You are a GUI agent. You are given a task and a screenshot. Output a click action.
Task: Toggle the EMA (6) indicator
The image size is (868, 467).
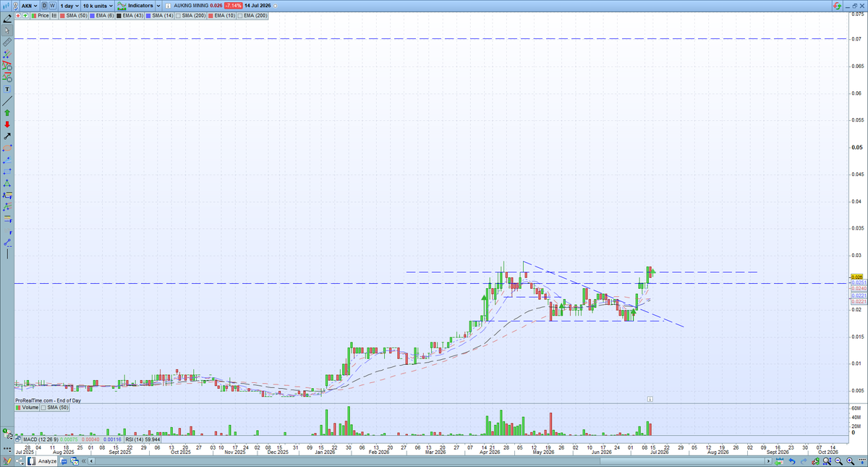click(101, 16)
